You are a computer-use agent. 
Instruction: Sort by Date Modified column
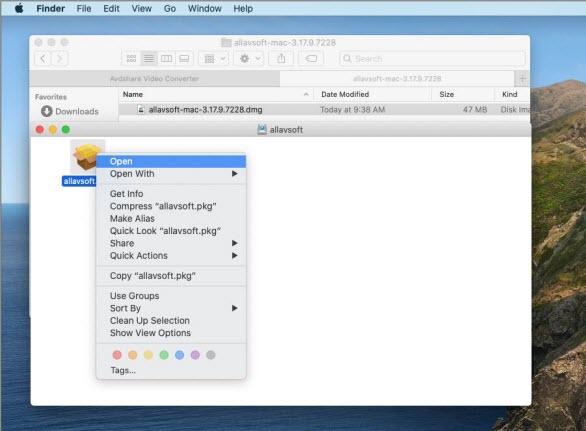pos(372,94)
